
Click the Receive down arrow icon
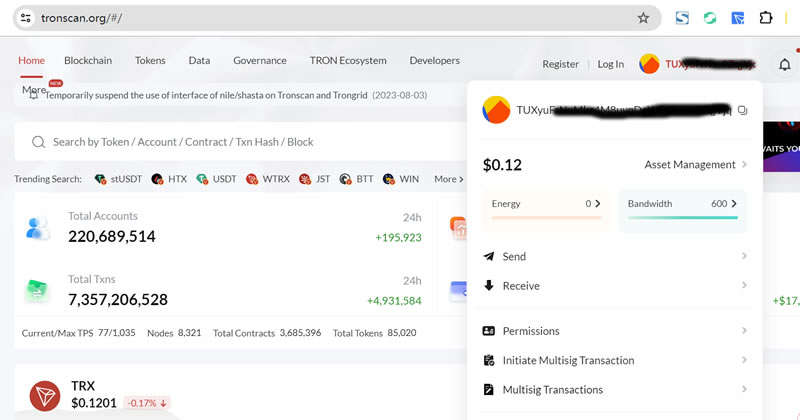point(489,285)
